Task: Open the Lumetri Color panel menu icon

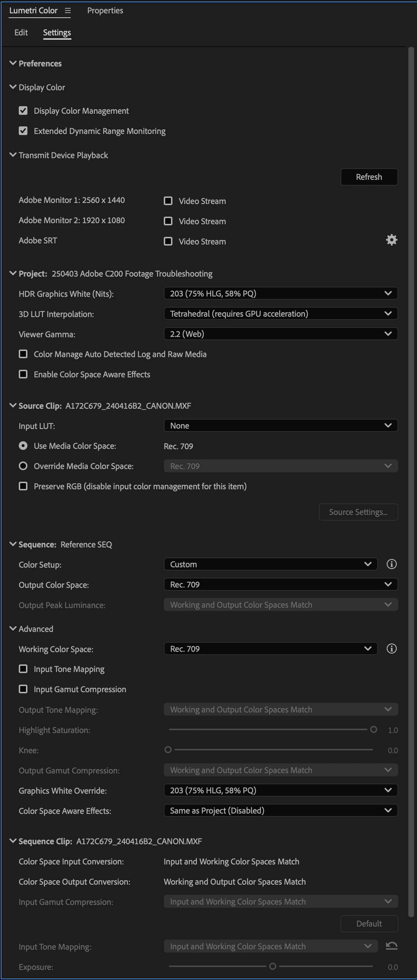Action: (68, 11)
